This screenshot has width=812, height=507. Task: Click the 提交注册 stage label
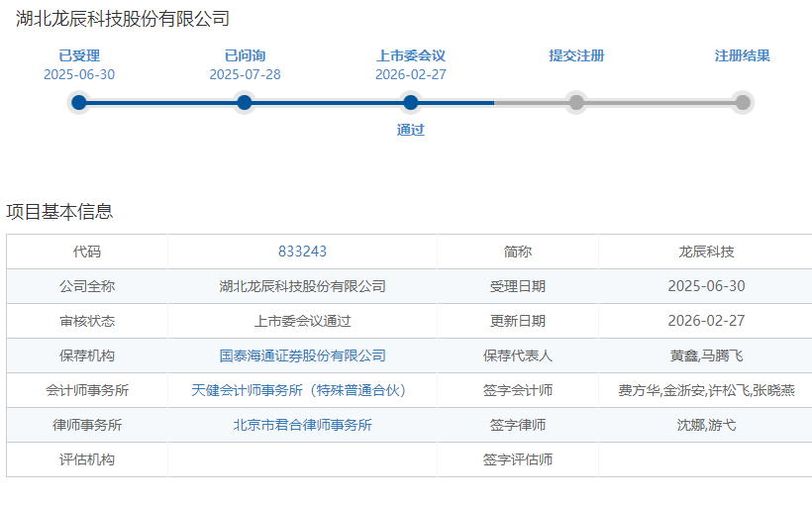[x=576, y=55]
